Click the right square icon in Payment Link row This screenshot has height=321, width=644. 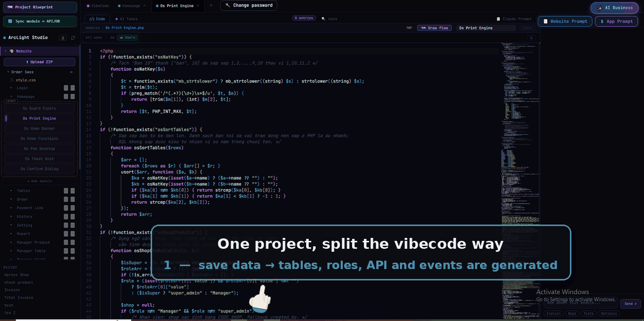[73, 208]
